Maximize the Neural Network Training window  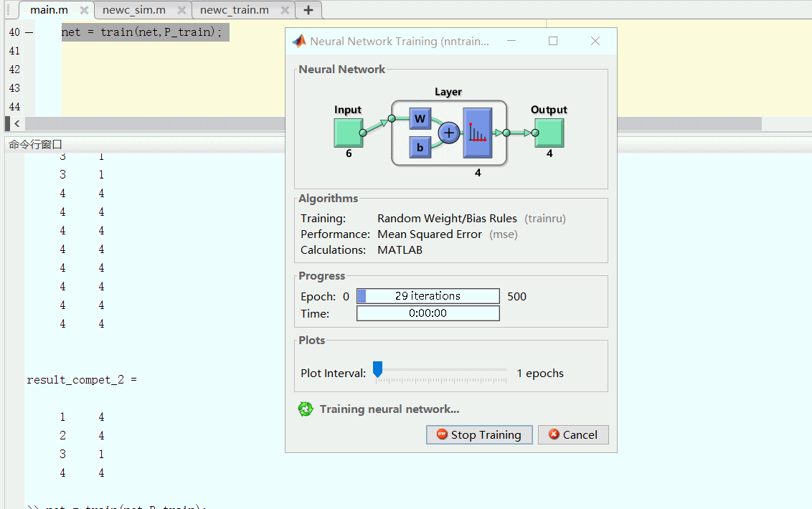click(553, 41)
